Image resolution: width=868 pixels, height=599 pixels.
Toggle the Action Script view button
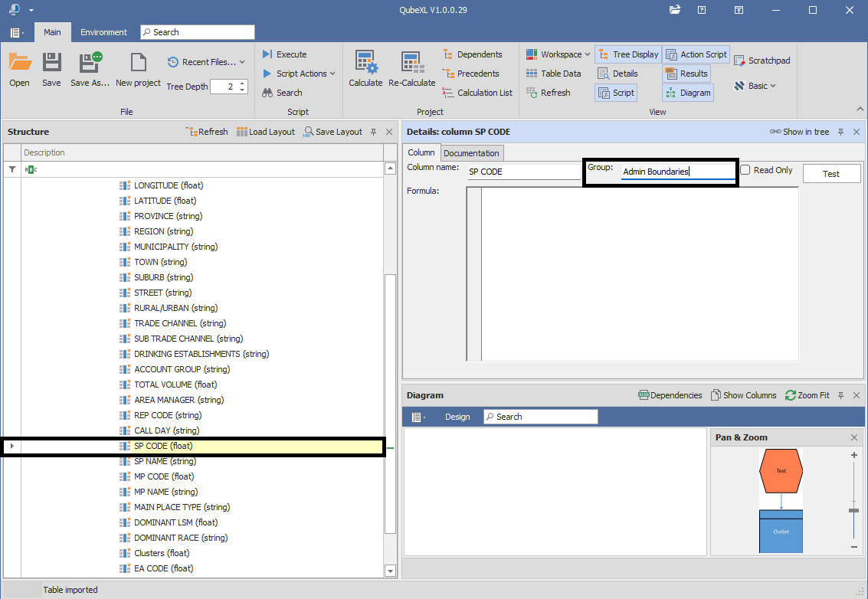tap(696, 54)
